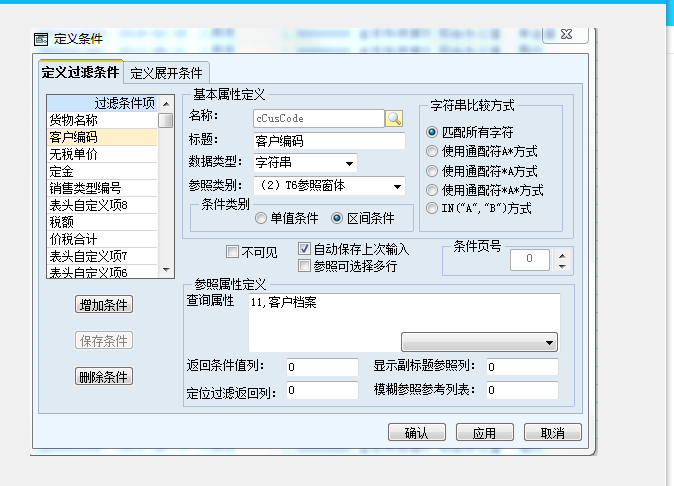Viewport: 674px width, 486px height.
Task: Select 单值条件 radio button
Action: (x=260, y=218)
